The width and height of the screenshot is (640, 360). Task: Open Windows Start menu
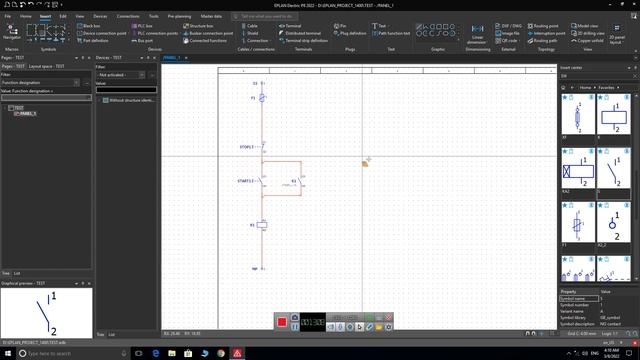point(8,353)
